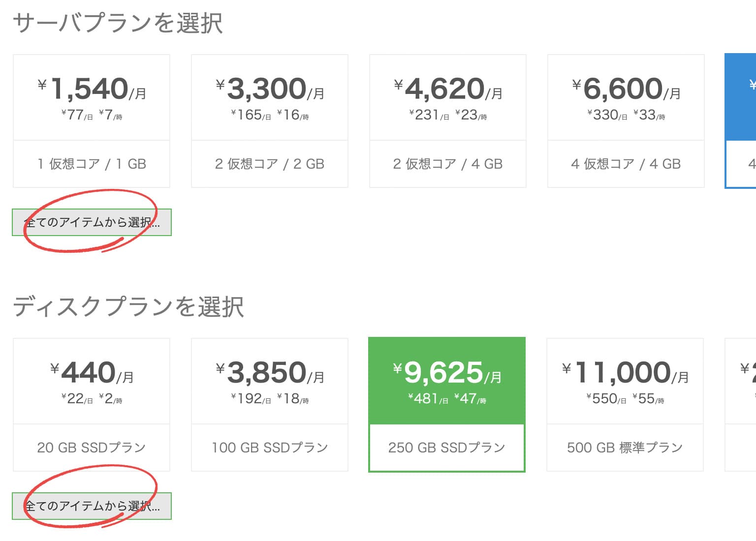Click the ¥11,000/月 price text
Viewport: 756px width, 541px height.
tap(625, 373)
